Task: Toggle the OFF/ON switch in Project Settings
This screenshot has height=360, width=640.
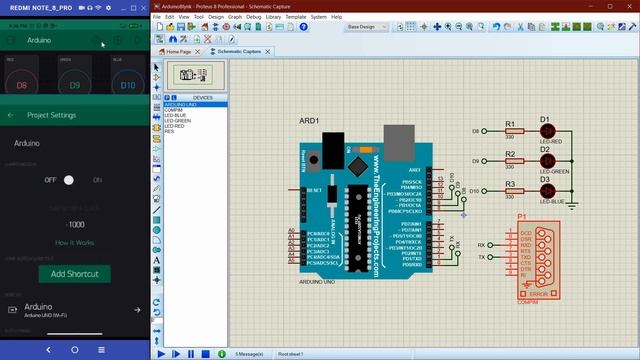Action: click(69, 180)
